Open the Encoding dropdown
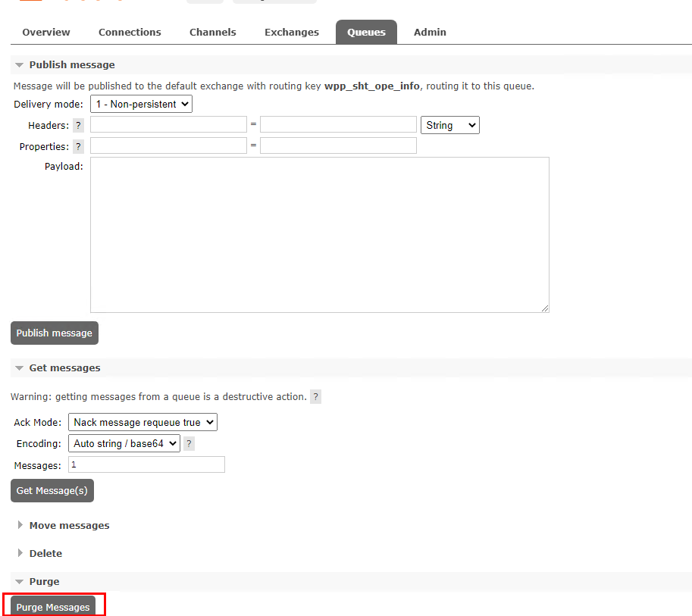 coord(124,443)
